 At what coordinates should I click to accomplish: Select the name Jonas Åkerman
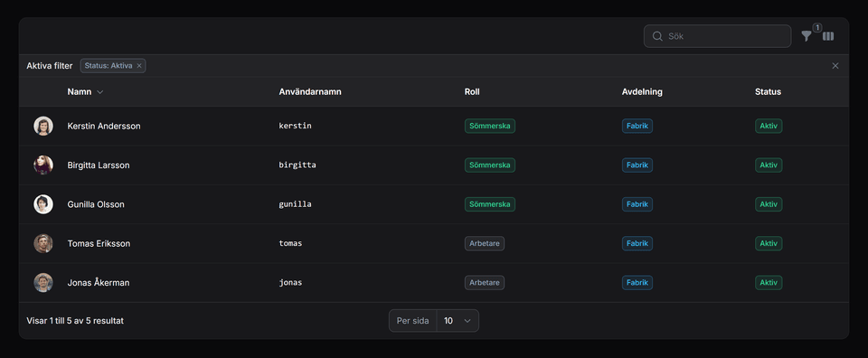pos(99,283)
